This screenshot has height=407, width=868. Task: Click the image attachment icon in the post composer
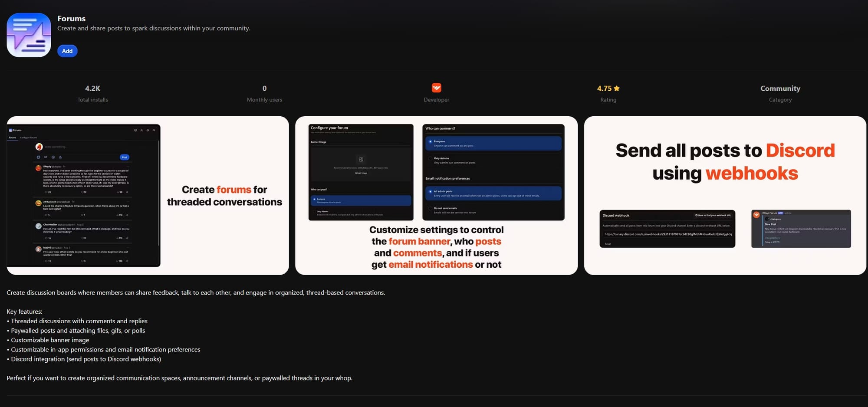tap(38, 157)
